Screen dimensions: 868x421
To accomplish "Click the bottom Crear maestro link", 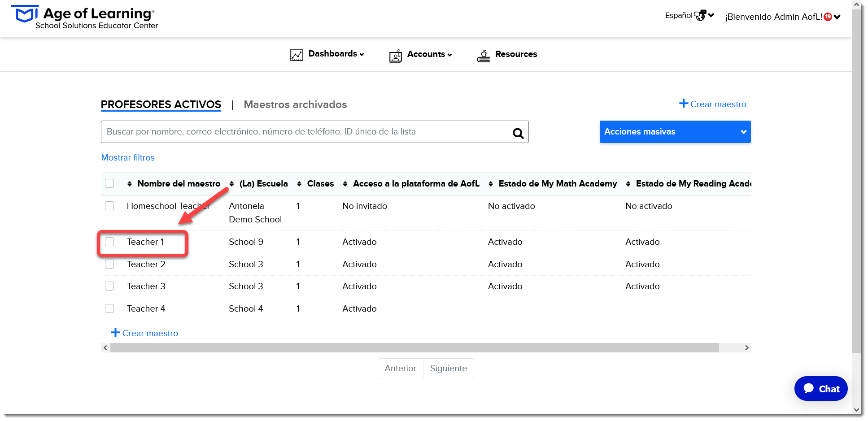I will click(x=144, y=333).
